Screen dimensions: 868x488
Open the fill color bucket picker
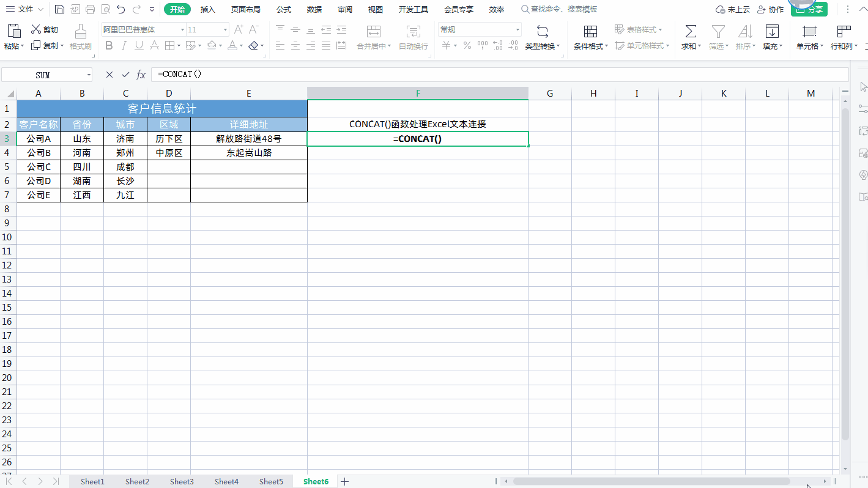211,45
